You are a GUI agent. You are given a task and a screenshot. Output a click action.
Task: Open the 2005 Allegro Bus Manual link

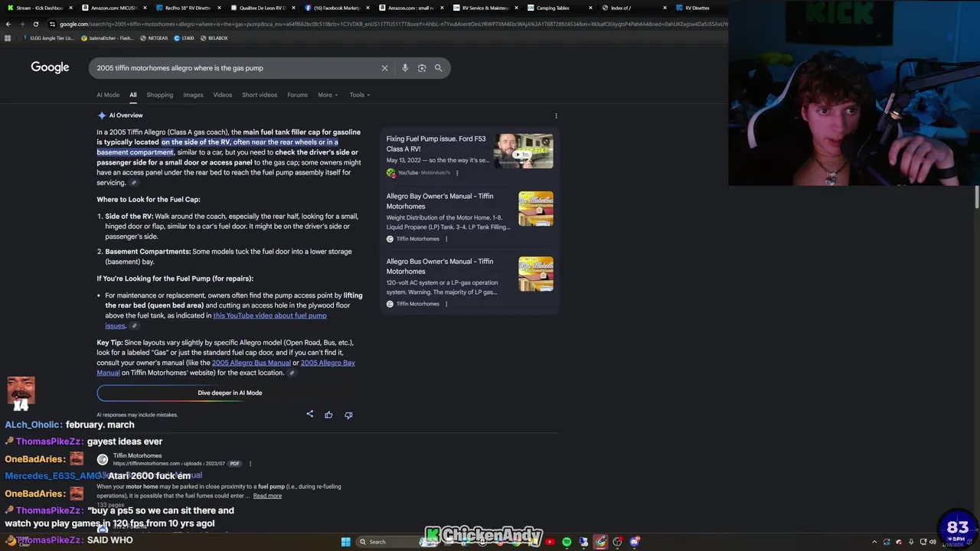pyautogui.click(x=251, y=363)
